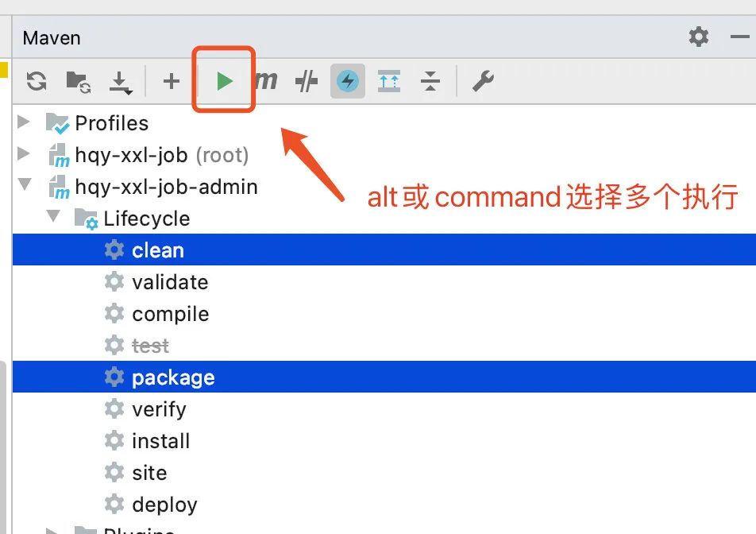The height and width of the screenshot is (534, 756).
Task: Click the gear icon beside clean
Action: click(114, 250)
